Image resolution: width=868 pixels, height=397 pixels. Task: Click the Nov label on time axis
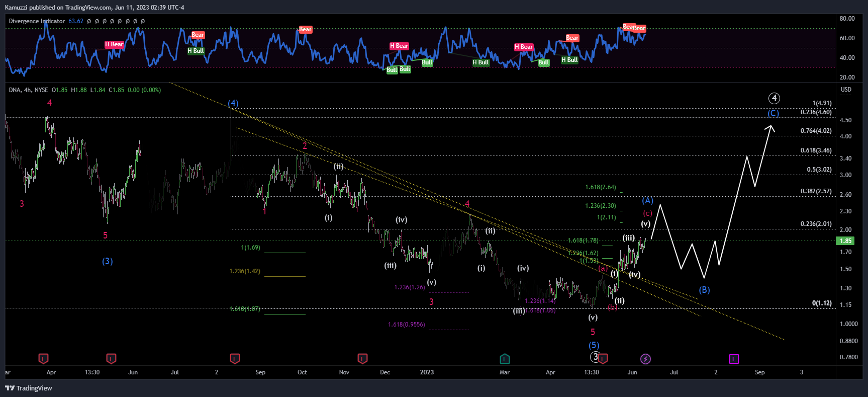[x=344, y=372]
